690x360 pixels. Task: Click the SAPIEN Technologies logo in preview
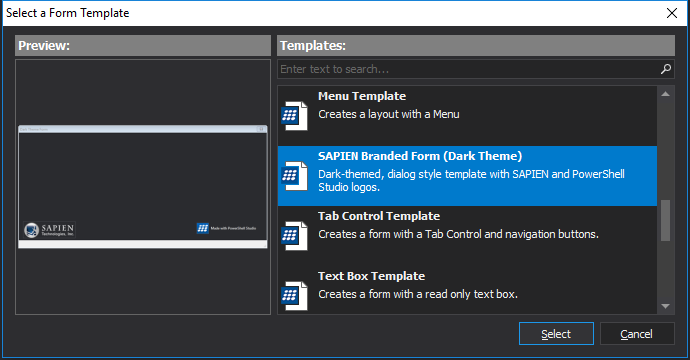click(x=49, y=229)
